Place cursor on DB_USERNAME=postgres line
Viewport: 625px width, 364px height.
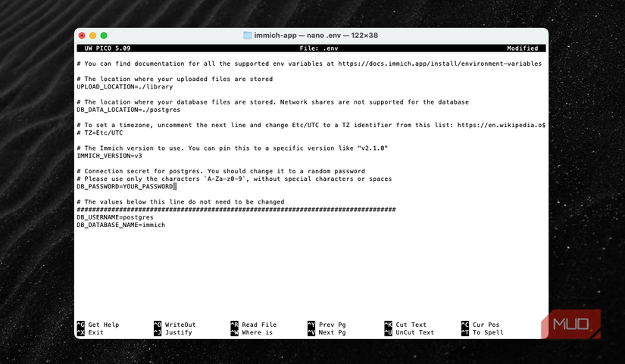[115, 217]
